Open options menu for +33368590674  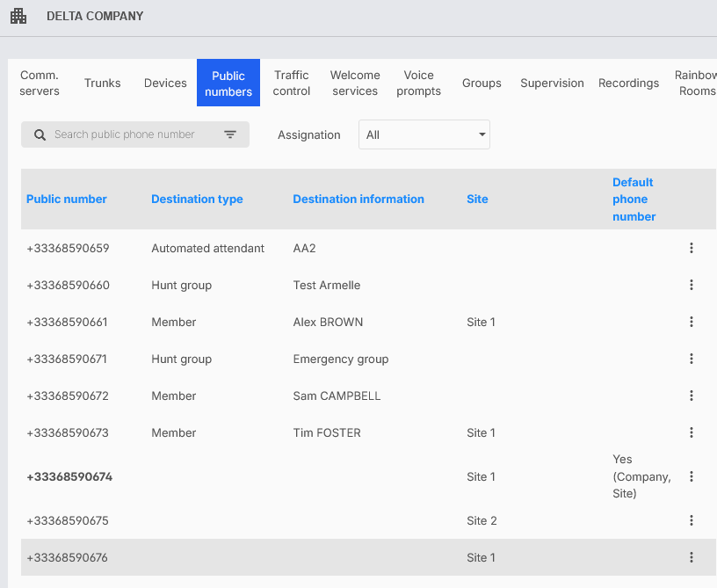[692, 477]
